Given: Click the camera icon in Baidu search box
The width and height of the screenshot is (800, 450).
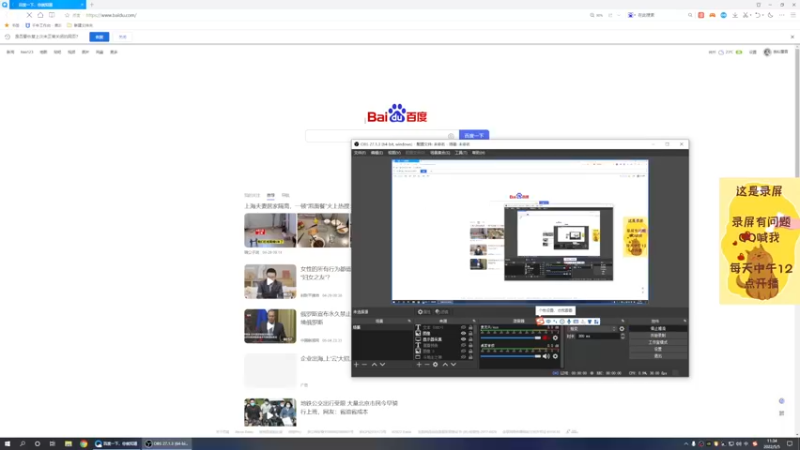Looking at the screenshot, I should pos(451,136).
